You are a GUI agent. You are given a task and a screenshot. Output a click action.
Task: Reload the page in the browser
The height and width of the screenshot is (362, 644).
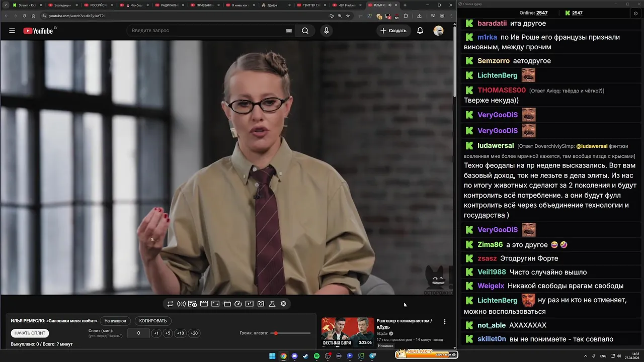click(x=24, y=16)
